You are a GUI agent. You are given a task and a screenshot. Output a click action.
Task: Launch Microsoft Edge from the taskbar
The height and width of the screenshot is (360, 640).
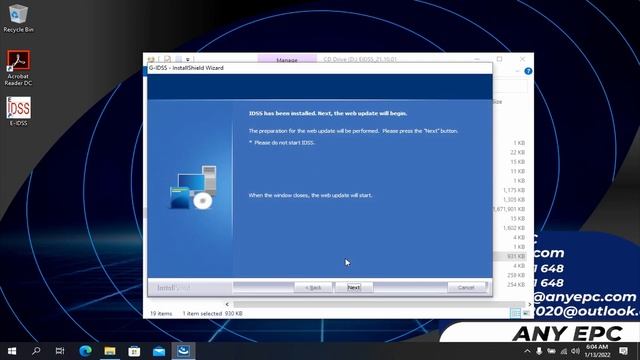(x=85, y=351)
